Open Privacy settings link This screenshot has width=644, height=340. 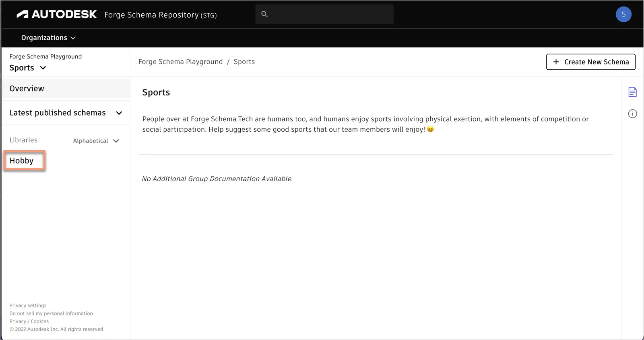click(28, 305)
